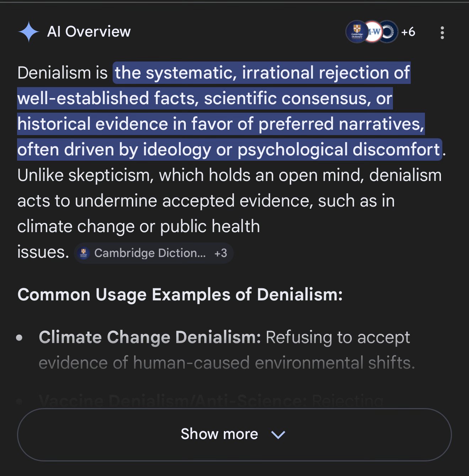
Task: Expand additional citations with the +3 label
Action: tap(221, 253)
